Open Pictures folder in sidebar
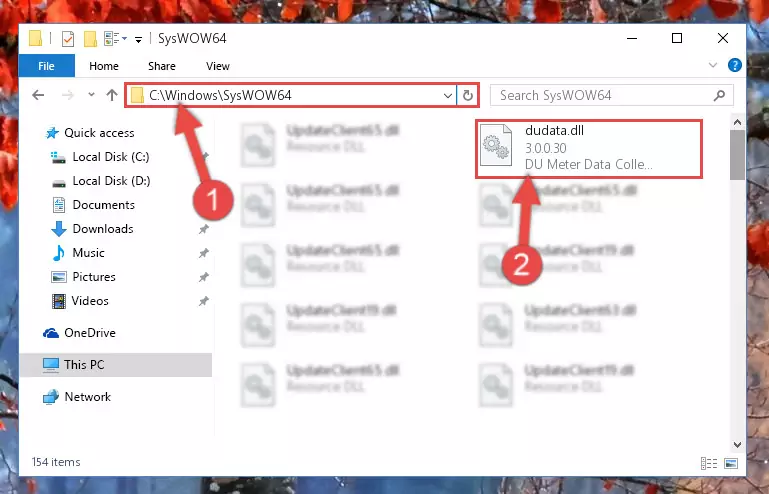The height and width of the screenshot is (494, 769). pos(94,277)
